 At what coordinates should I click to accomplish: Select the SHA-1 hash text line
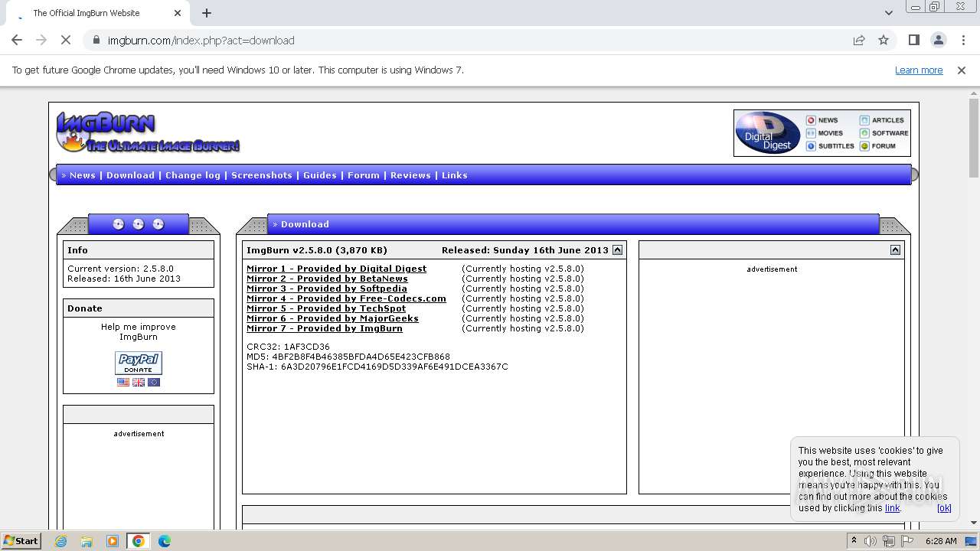tap(377, 367)
